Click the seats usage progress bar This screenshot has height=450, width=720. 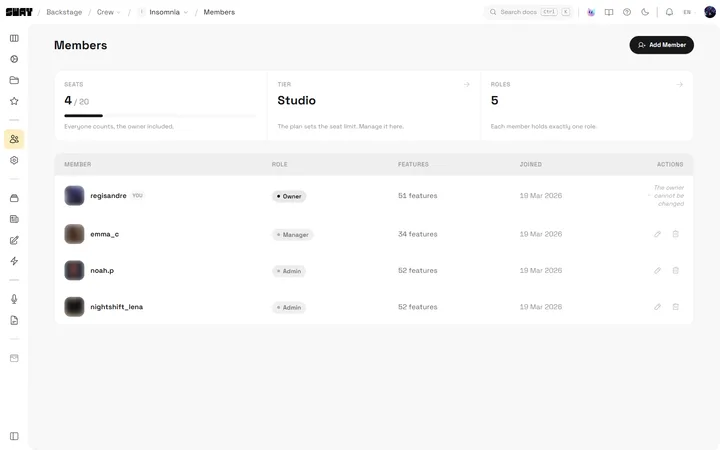click(160, 116)
